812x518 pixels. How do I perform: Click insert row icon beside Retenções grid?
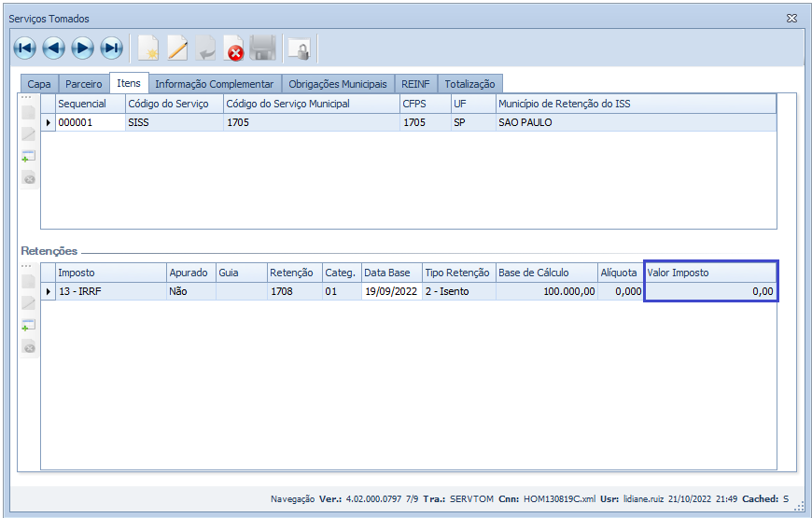pos(29,326)
